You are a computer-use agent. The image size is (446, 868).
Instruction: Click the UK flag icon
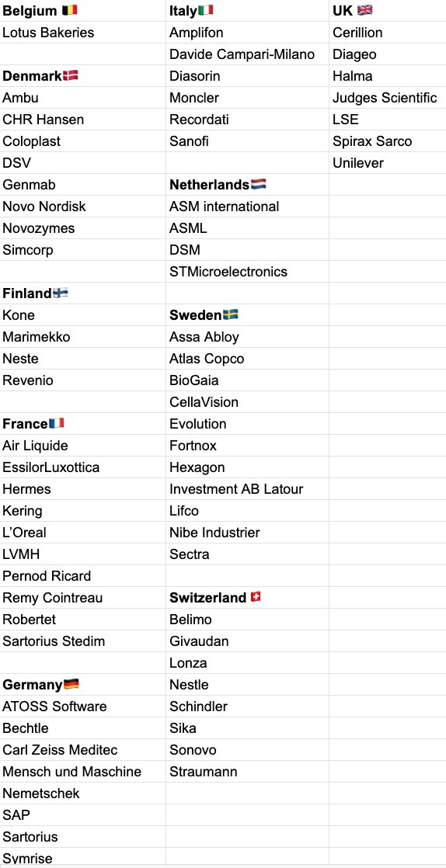(364, 10)
